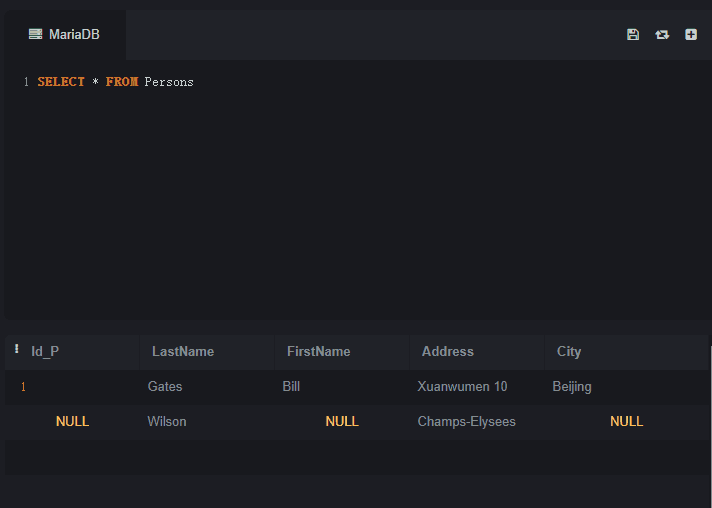Select the Gates cell in LastName column
The image size is (712, 508).
pos(165,386)
